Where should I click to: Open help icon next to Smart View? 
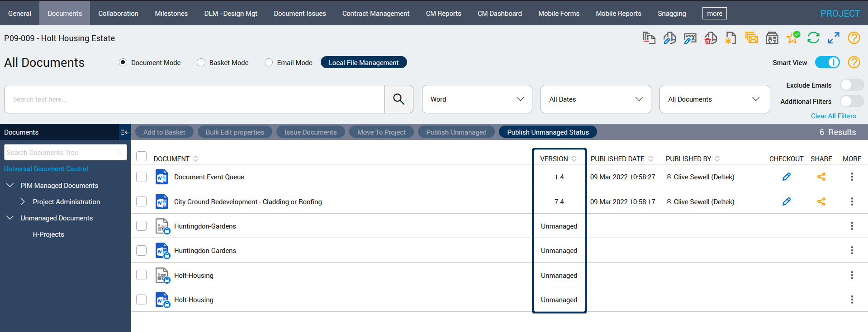(x=854, y=62)
